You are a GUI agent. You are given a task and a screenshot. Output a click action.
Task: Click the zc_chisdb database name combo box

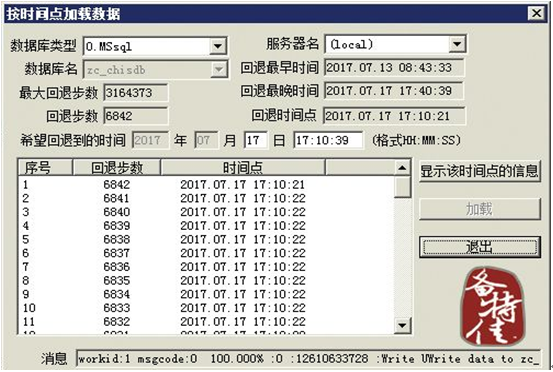[155, 69]
